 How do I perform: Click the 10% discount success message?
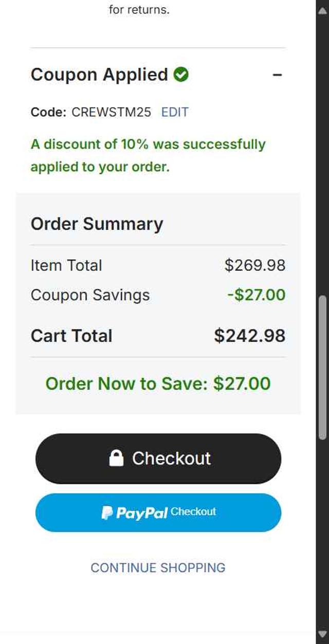pos(148,155)
